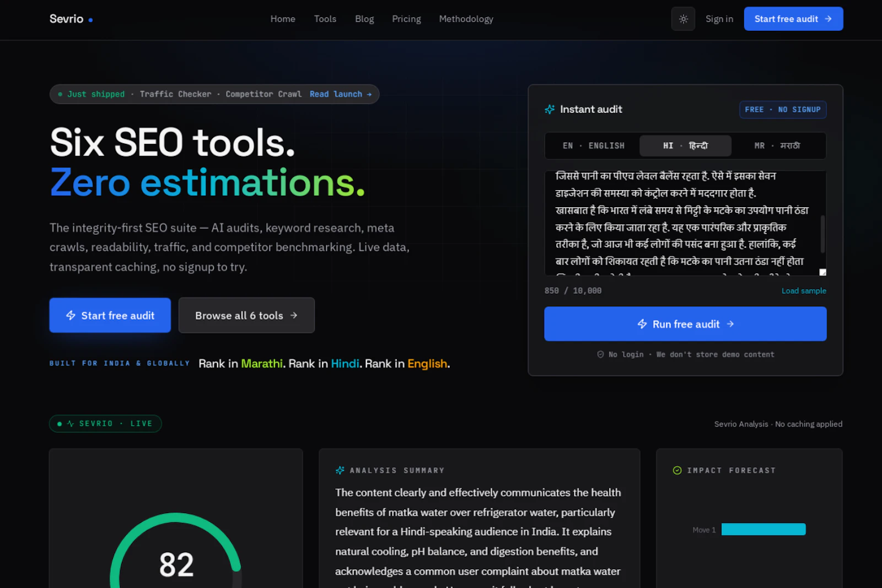Click the FREE · NO SIGNUP badge
This screenshot has width=882, height=588.
783,110
